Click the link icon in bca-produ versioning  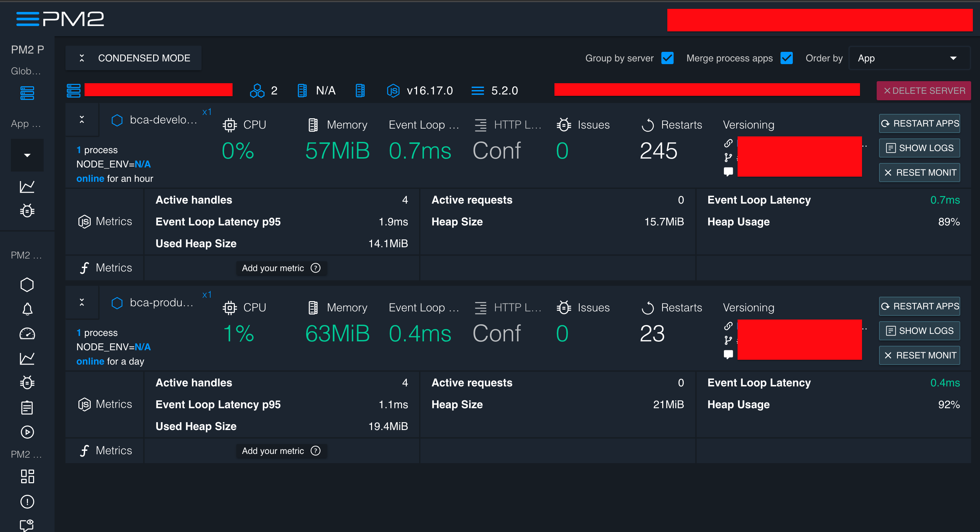point(728,326)
